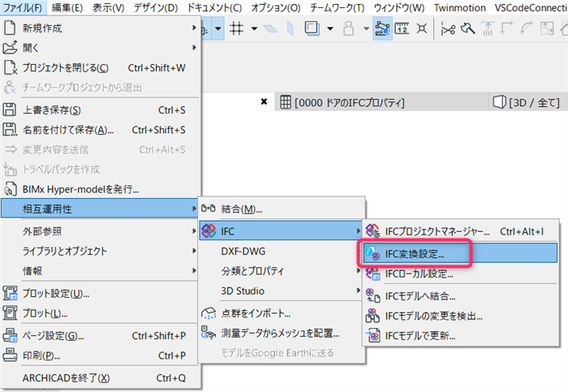This screenshot has height=392, width=568.
Task: Expand the 3D Studio submenu
Action: pyautogui.click(x=282, y=291)
